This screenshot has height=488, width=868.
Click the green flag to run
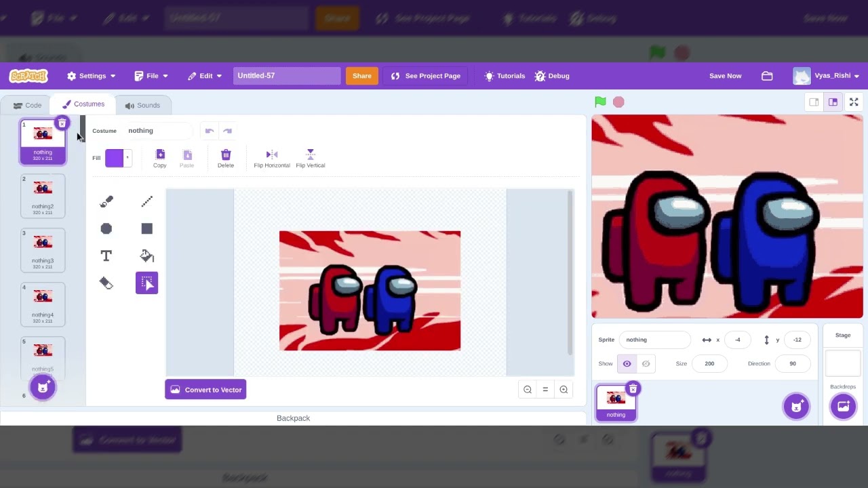600,102
